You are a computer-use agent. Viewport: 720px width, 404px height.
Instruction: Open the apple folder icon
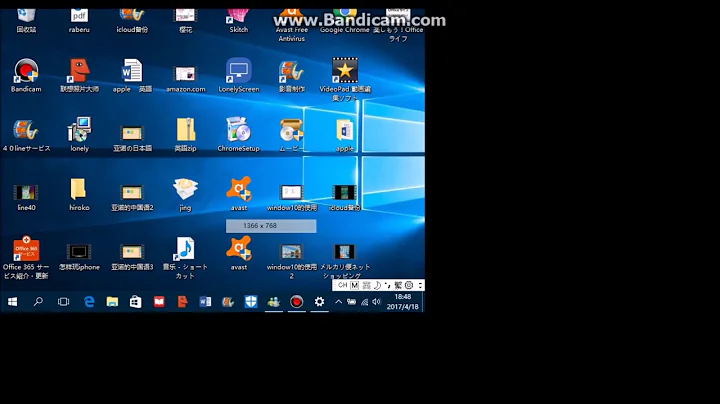[345, 130]
